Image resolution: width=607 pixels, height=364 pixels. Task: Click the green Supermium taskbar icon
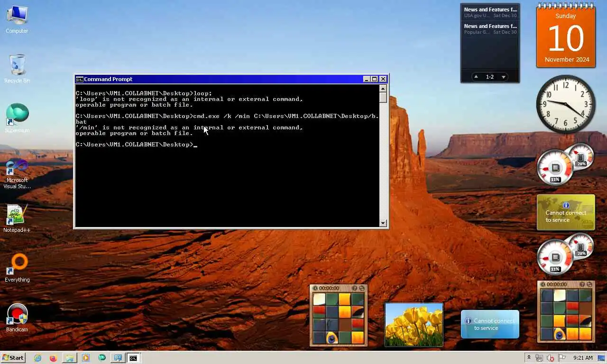(101, 358)
